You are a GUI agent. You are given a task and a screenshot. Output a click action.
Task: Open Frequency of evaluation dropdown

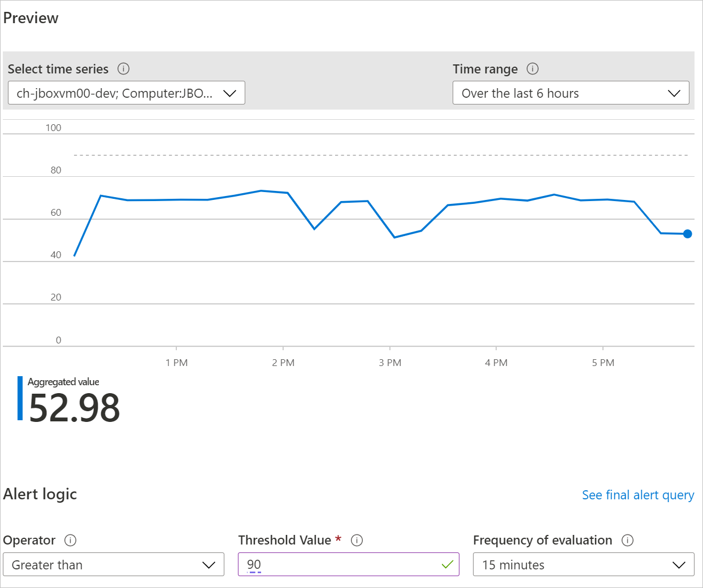point(583,565)
